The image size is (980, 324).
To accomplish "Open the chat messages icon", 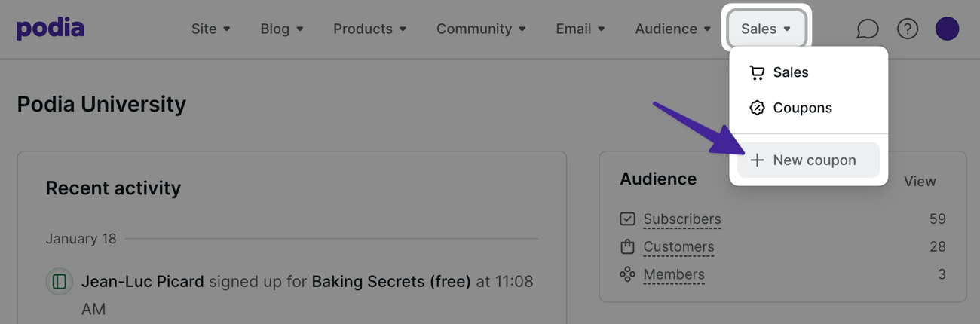I will point(868,29).
